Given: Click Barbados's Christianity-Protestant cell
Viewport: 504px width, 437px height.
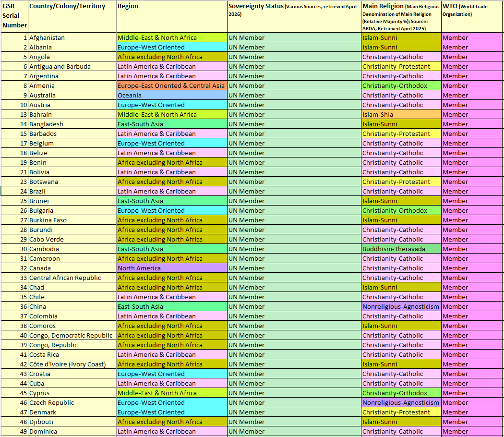Looking at the screenshot, I should [x=401, y=134].
